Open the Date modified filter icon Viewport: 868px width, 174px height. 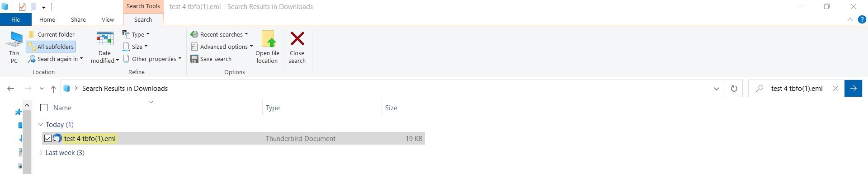click(105, 39)
